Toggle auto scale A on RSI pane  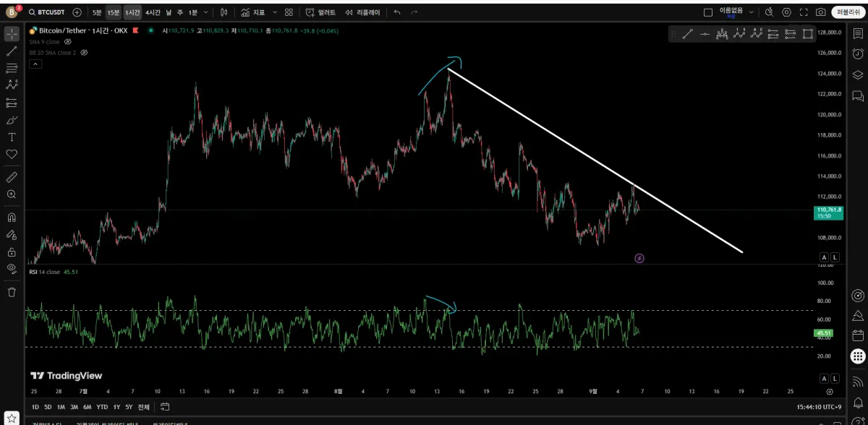[824, 379]
